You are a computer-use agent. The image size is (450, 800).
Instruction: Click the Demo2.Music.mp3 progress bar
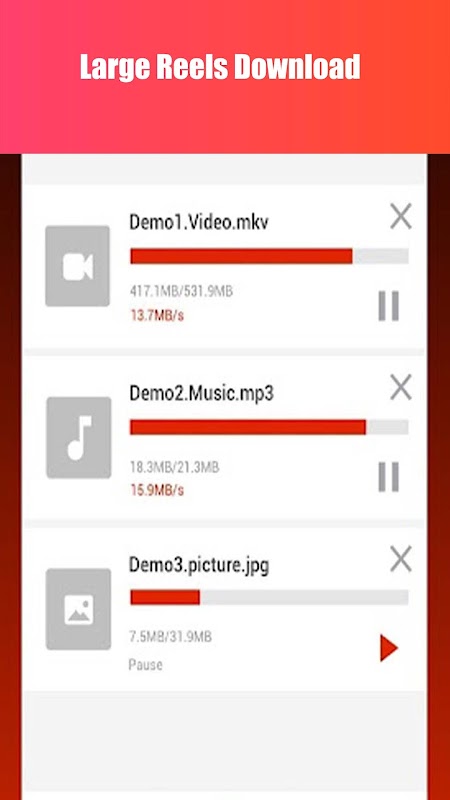pos(269,427)
